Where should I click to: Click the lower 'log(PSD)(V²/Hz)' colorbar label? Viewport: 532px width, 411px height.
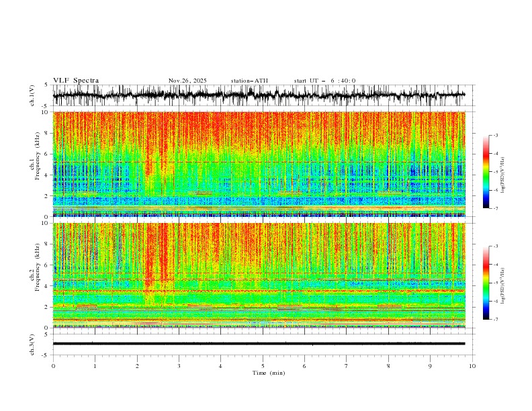503,285
